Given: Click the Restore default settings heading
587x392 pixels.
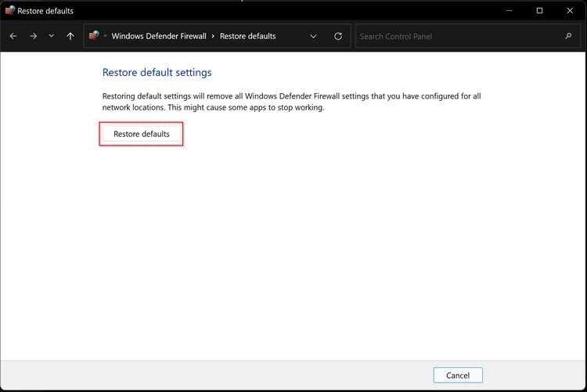Looking at the screenshot, I should pos(157,72).
